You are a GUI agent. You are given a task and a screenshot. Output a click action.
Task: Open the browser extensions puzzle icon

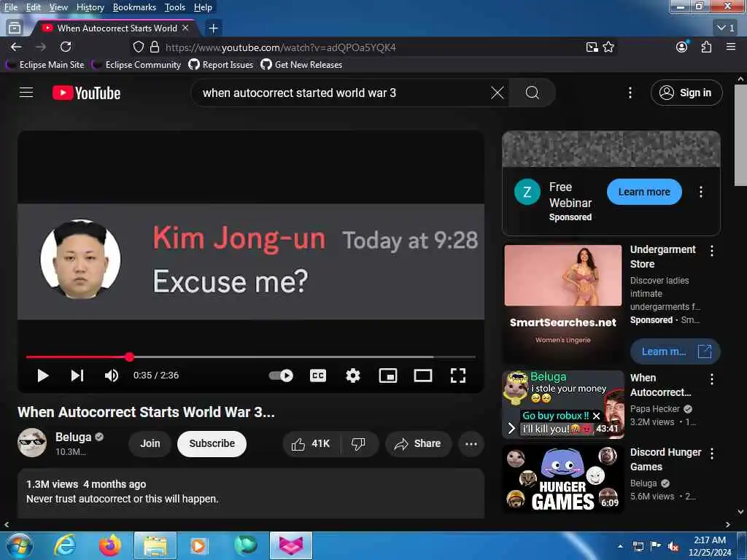(x=706, y=47)
